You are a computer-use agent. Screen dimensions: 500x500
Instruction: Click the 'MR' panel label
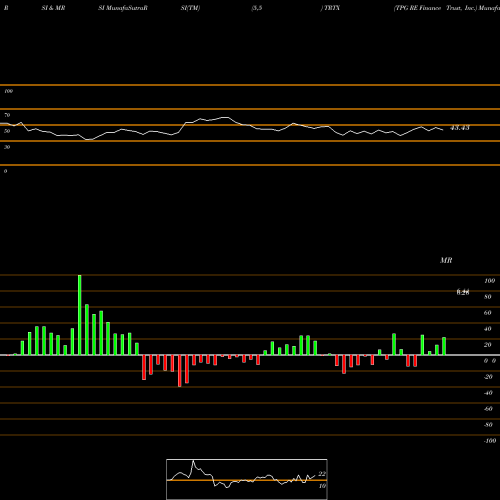446,260
